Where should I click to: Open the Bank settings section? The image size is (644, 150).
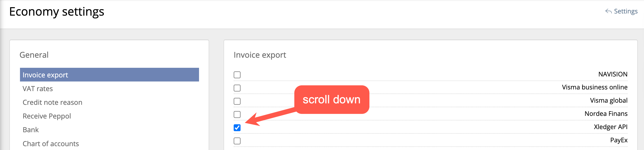(31, 130)
